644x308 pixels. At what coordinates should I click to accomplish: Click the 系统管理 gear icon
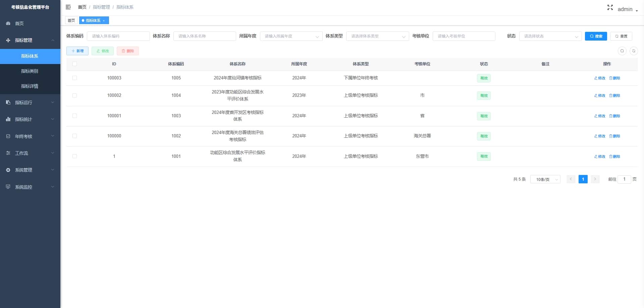8,170
